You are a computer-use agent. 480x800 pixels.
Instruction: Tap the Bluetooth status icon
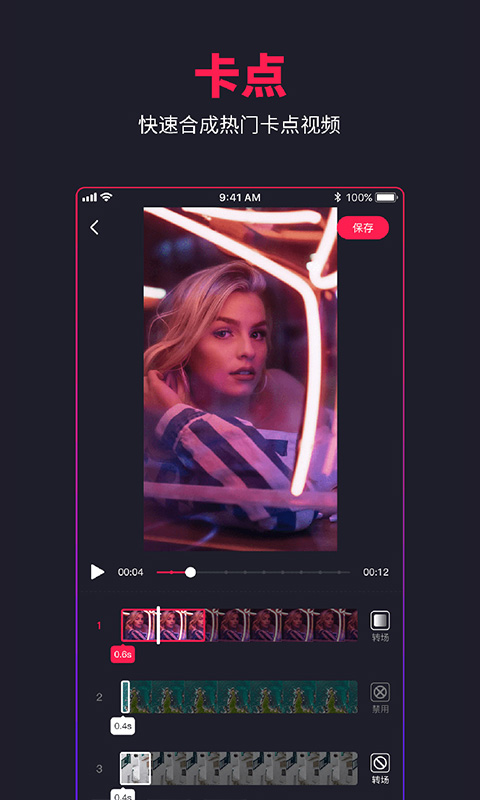click(337, 197)
